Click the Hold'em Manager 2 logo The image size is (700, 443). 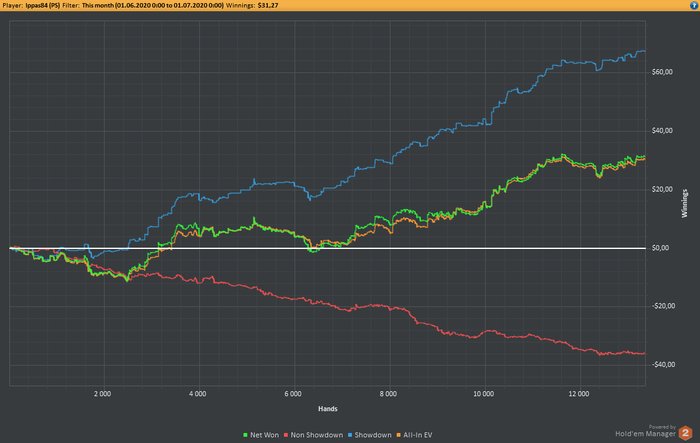pyautogui.click(x=685, y=432)
